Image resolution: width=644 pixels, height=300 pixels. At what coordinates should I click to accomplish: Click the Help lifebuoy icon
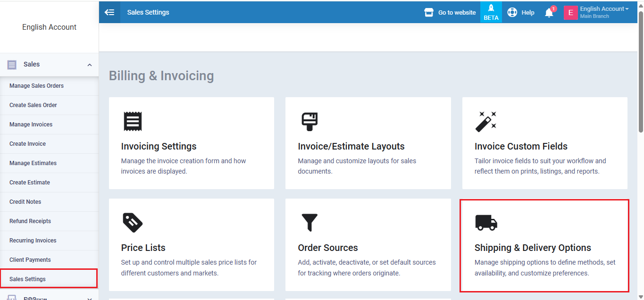point(512,13)
